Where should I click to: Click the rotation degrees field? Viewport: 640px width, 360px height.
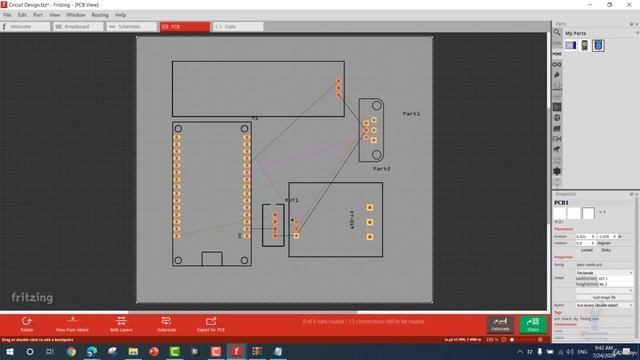[585, 243]
